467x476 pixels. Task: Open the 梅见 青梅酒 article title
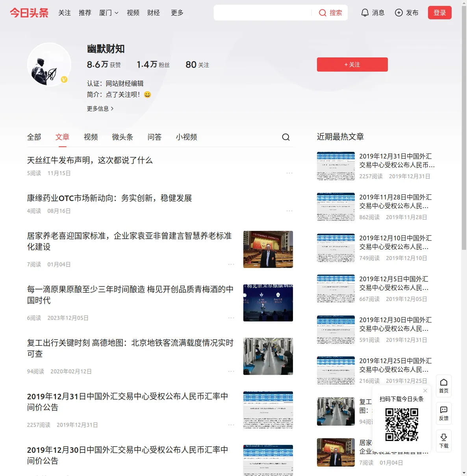[130, 295]
